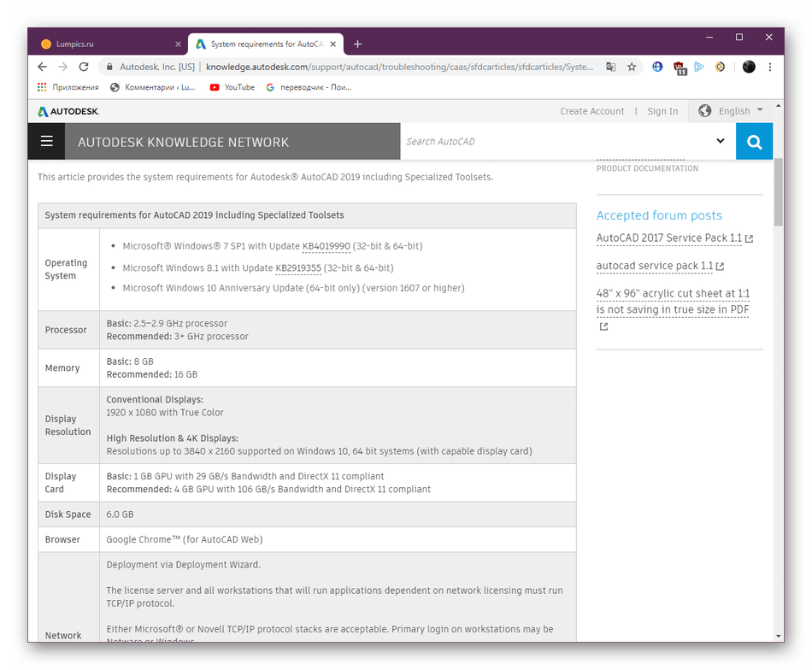The width and height of the screenshot is (812, 670).
Task: Open the English language dropdown
Action: coord(731,111)
